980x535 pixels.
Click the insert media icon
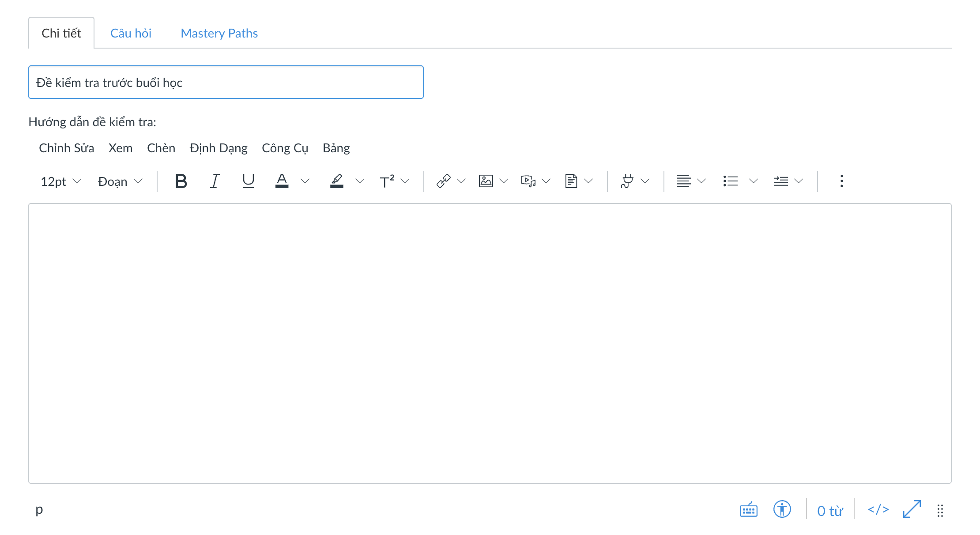pos(528,181)
